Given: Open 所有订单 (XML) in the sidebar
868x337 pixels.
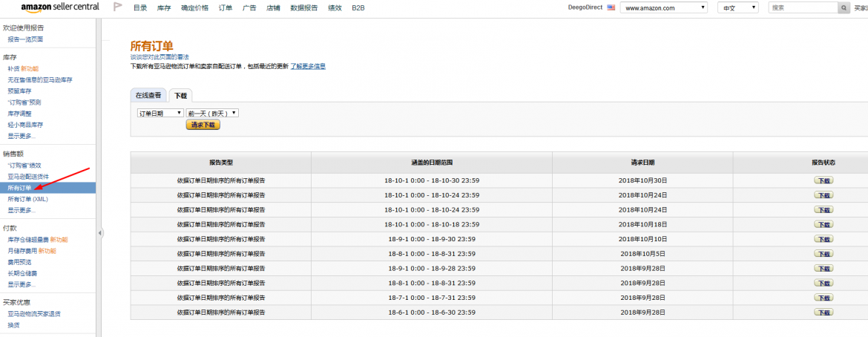Looking at the screenshot, I should tap(27, 199).
